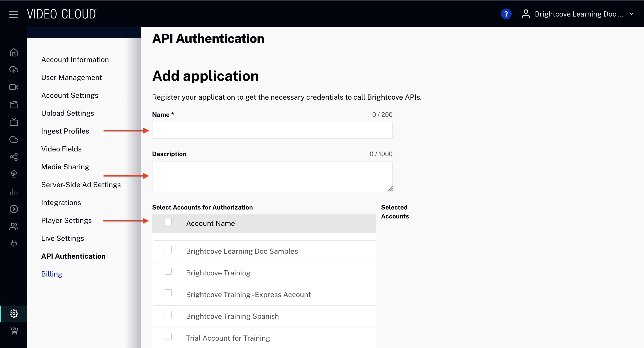Check Brightcove Training Spanish account

(x=168, y=314)
